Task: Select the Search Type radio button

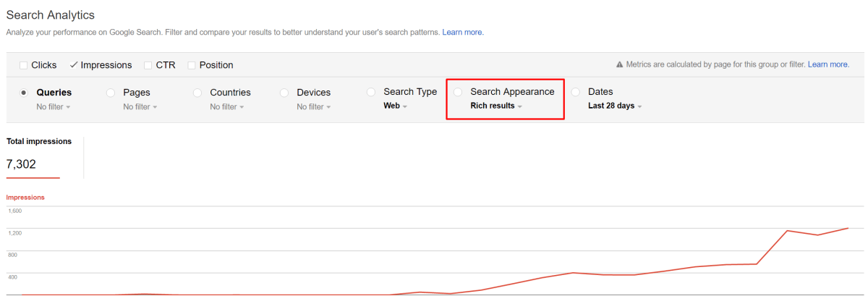Action: coord(371,92)
